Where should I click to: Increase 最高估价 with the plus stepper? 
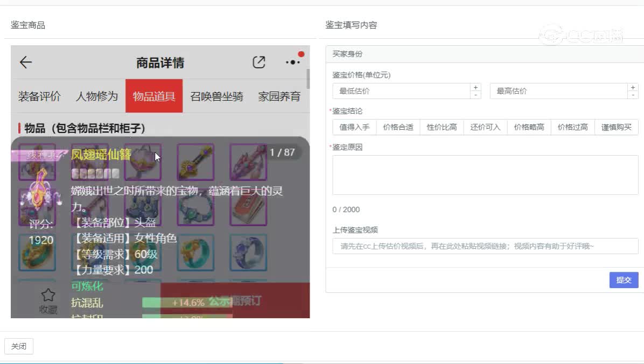(x=633, y=88)
